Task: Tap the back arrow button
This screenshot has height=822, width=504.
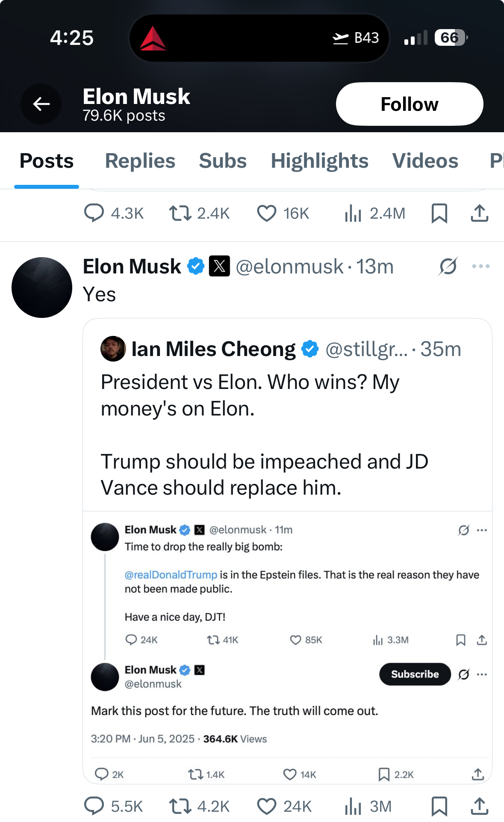Action: [x=41, y=104]
